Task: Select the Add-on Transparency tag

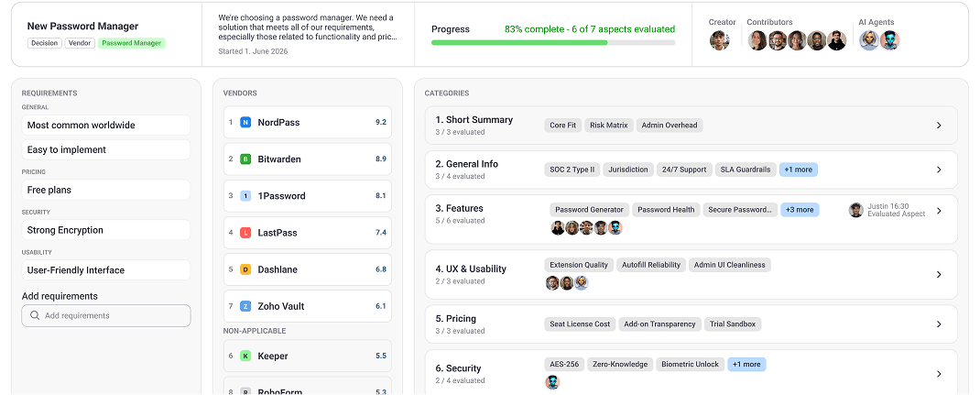Action: (x=660, y=324)
